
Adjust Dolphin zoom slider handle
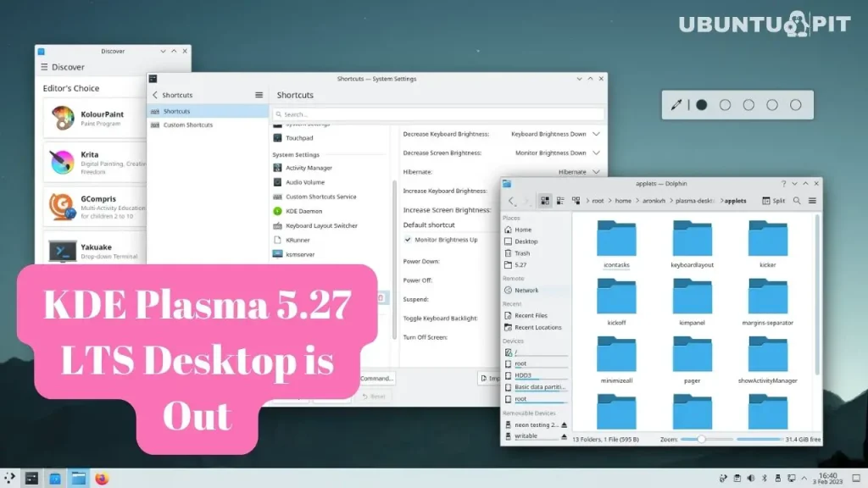point(701,439)
